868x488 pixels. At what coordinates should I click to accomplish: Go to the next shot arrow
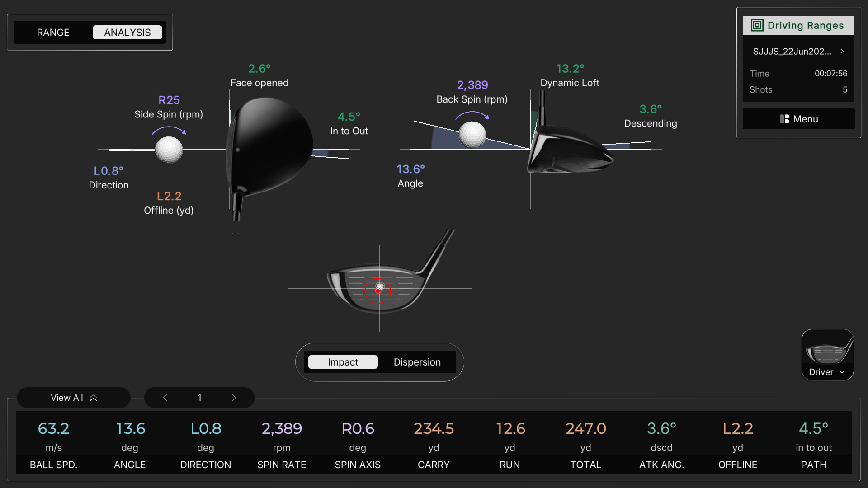[x=233, y=398]
